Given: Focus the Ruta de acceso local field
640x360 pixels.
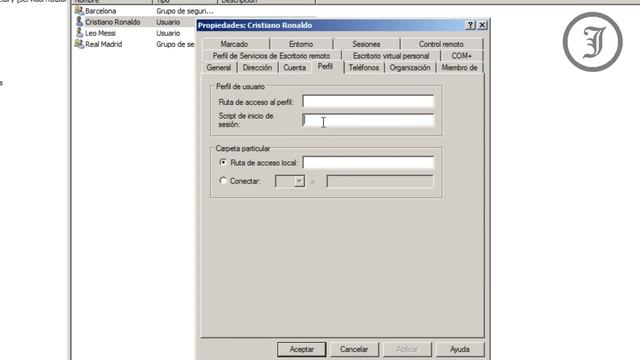Looking at the screenshot, I should click(x=368, y=162).
